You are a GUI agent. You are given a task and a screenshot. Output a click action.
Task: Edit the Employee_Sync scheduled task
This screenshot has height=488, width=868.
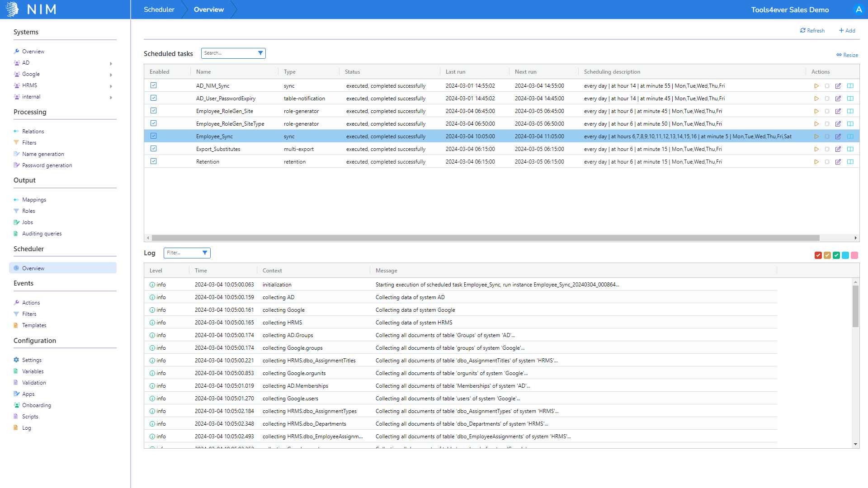pyautogui.click(x=838, y=136)
